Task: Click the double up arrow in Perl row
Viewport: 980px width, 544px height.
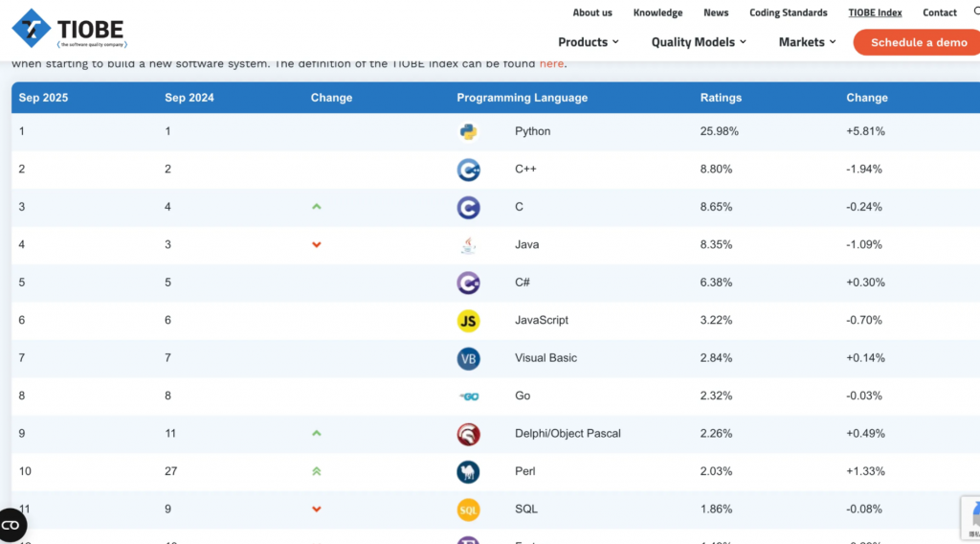Action: pyautogui.click(x=316, y=471)
